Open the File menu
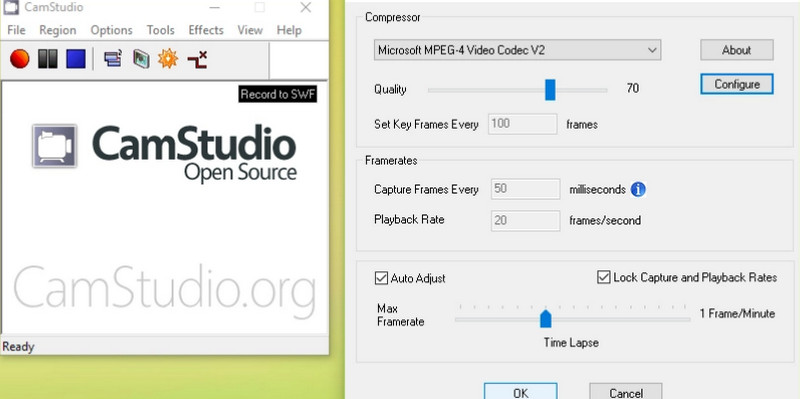800x399 pixels. pyautogui.click(x=16, y=30)
